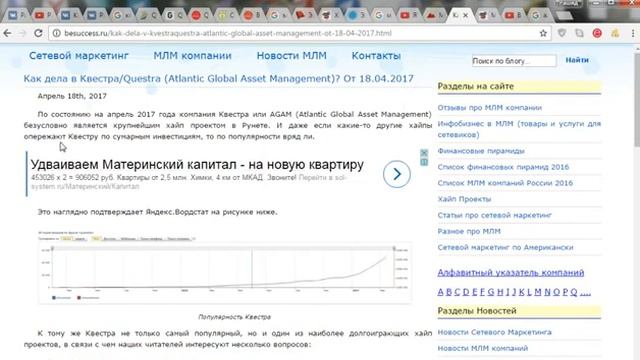Open the Контакты menu item
The height and width of the screenshot is (360, 640).
376,56
